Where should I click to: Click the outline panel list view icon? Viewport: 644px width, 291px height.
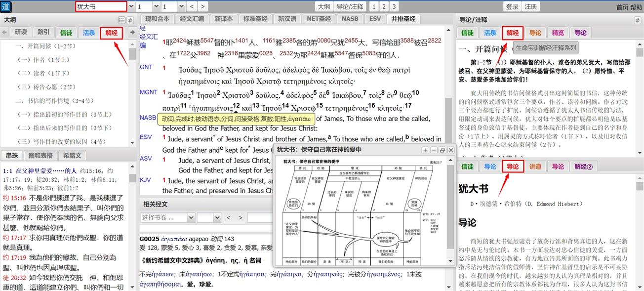[121, 20]
